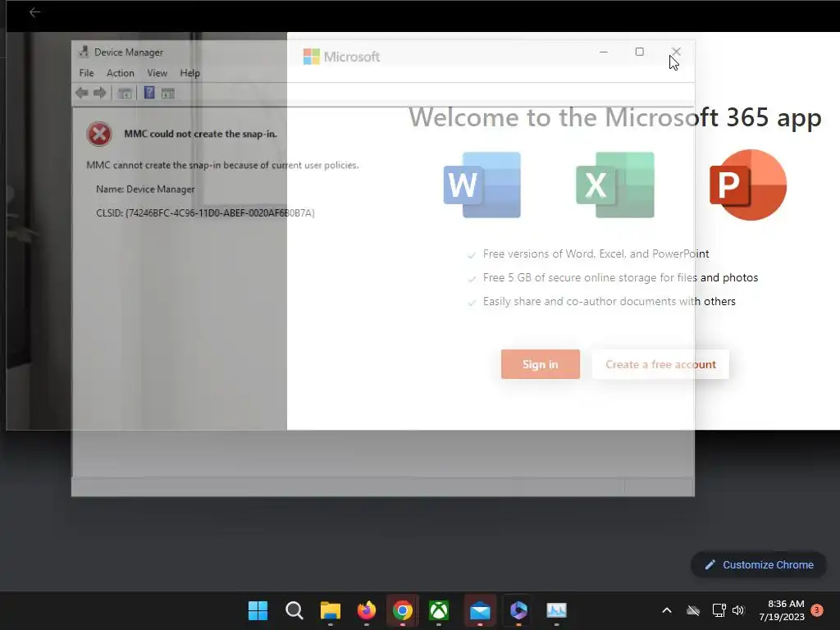Click the show/hide console tree toolbar icon
840x630 pixels.
click(125, 94)
